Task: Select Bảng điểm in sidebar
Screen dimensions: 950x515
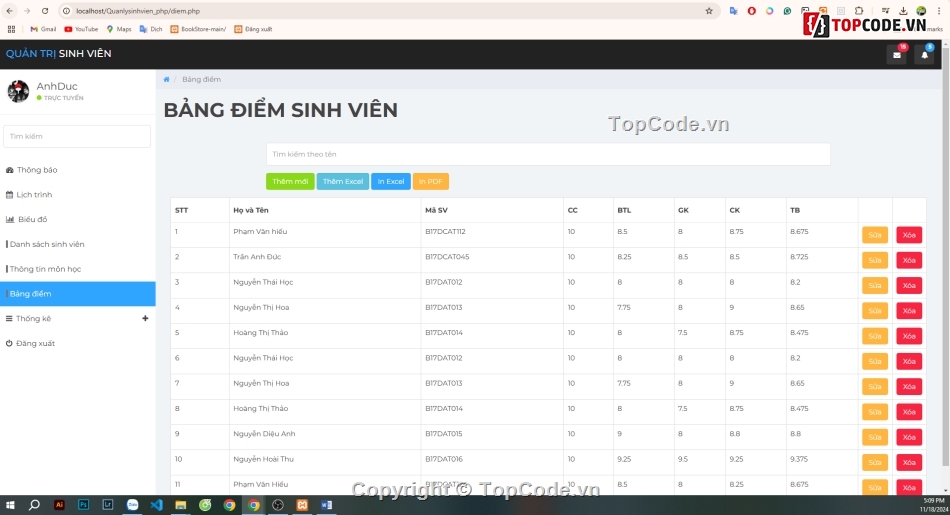Action: (78, 294)
